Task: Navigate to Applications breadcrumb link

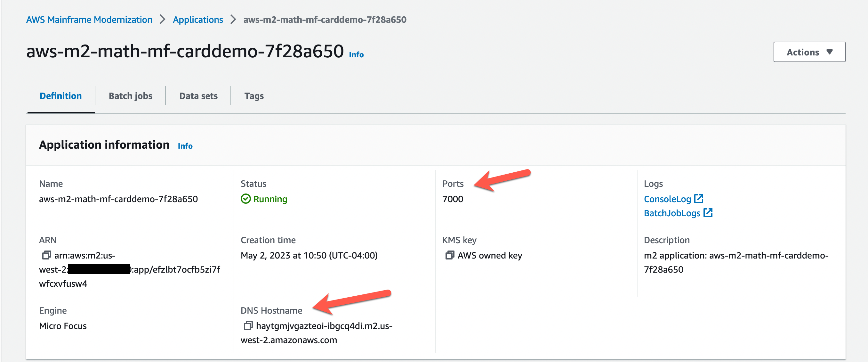Action: [198, 20]
